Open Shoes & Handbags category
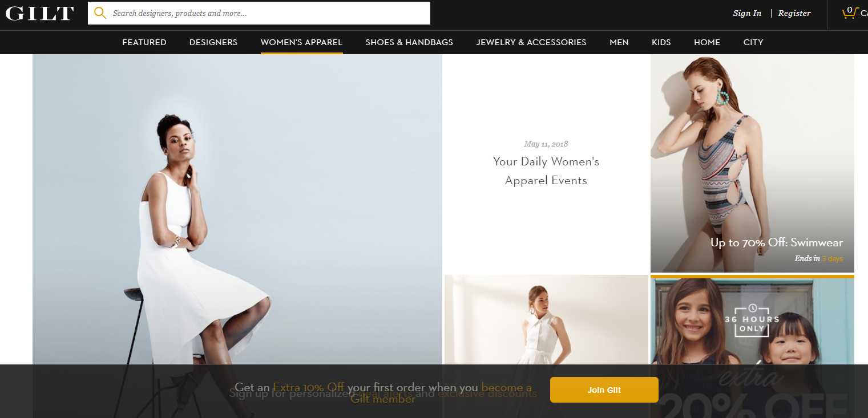Screen dimensions: 868x418 click(x=409, y=42)
